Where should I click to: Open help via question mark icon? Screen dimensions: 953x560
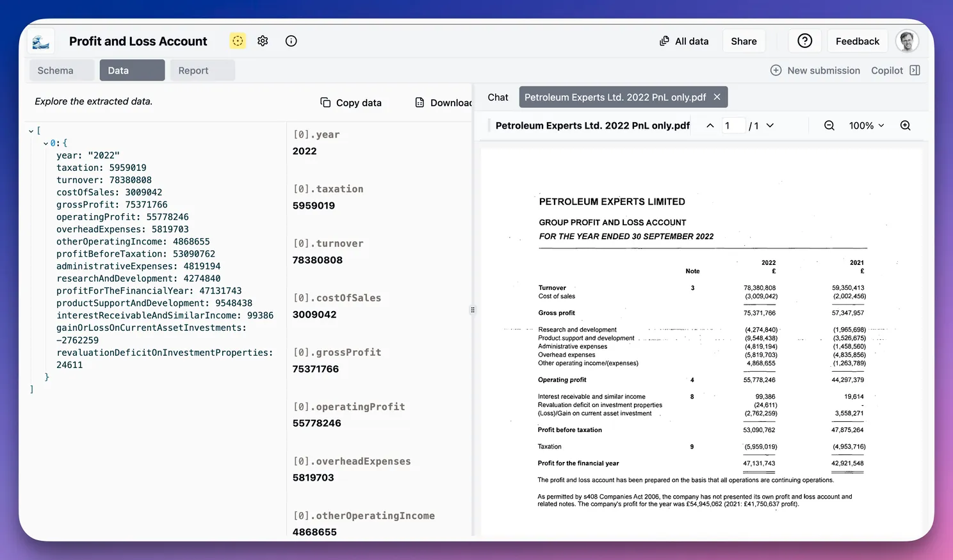pos(804,41)
